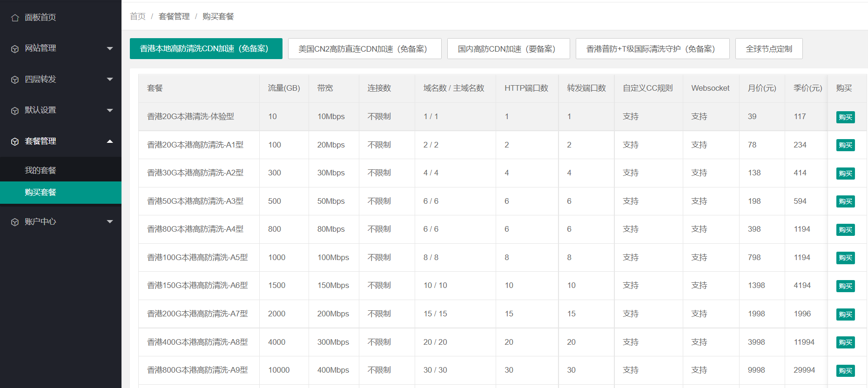Expand the 默认设置 menu arrow

(110, 110)
